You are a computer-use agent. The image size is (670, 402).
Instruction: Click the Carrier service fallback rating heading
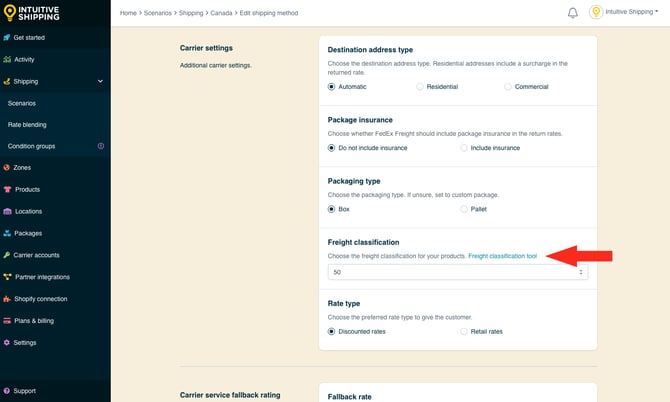pyautogui.click(x=230, y=395)
